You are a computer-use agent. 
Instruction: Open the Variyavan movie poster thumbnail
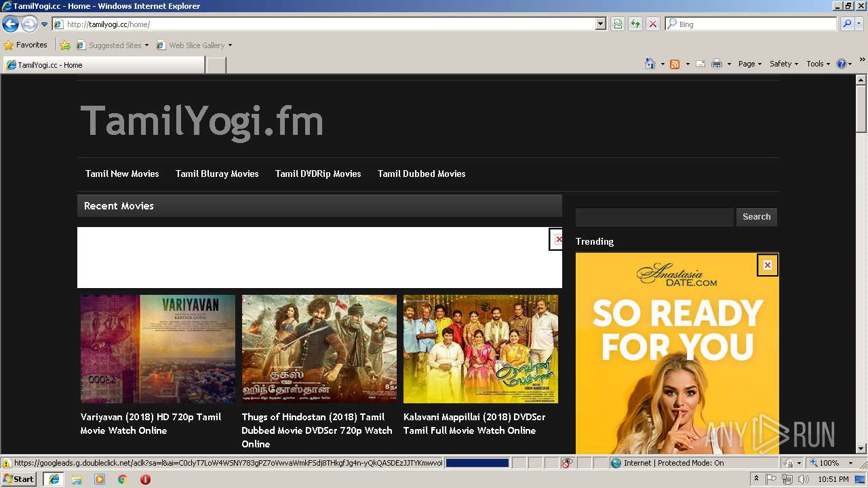(x=158, y=349)
